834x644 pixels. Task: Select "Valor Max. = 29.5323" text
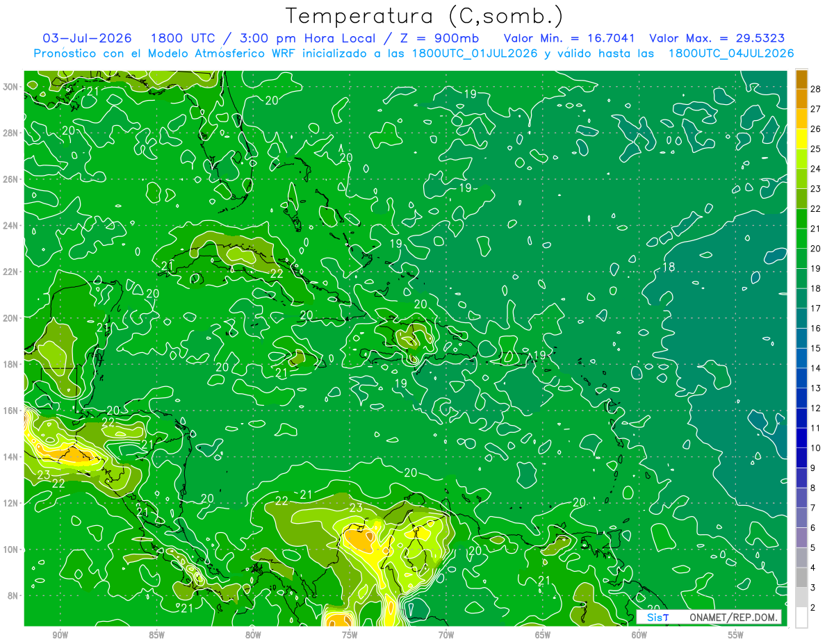pos(717,38)
